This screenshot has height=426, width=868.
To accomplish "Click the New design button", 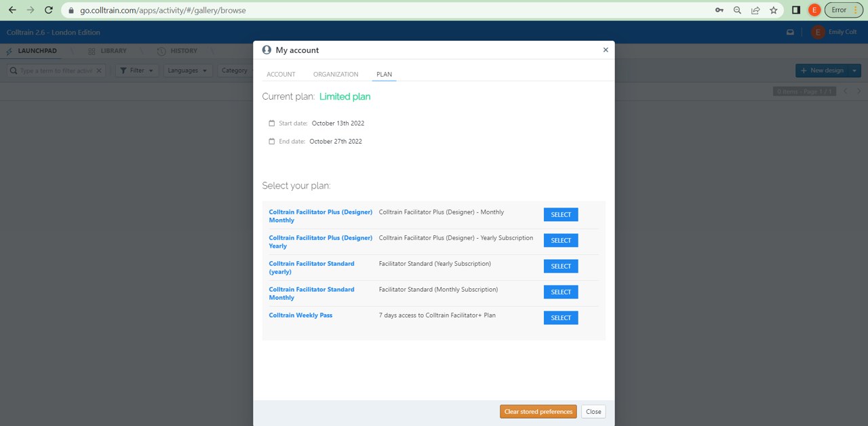I will click(x=822, y=71).
